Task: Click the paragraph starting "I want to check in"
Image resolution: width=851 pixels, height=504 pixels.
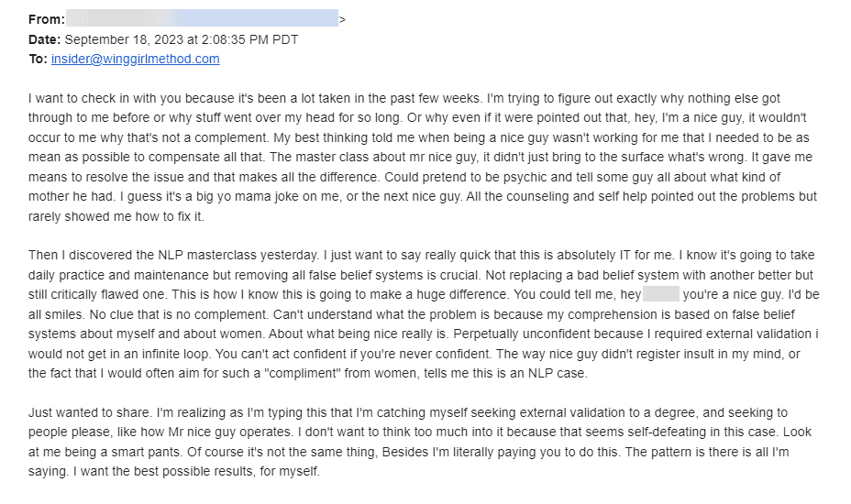Action: pos(422,158)
